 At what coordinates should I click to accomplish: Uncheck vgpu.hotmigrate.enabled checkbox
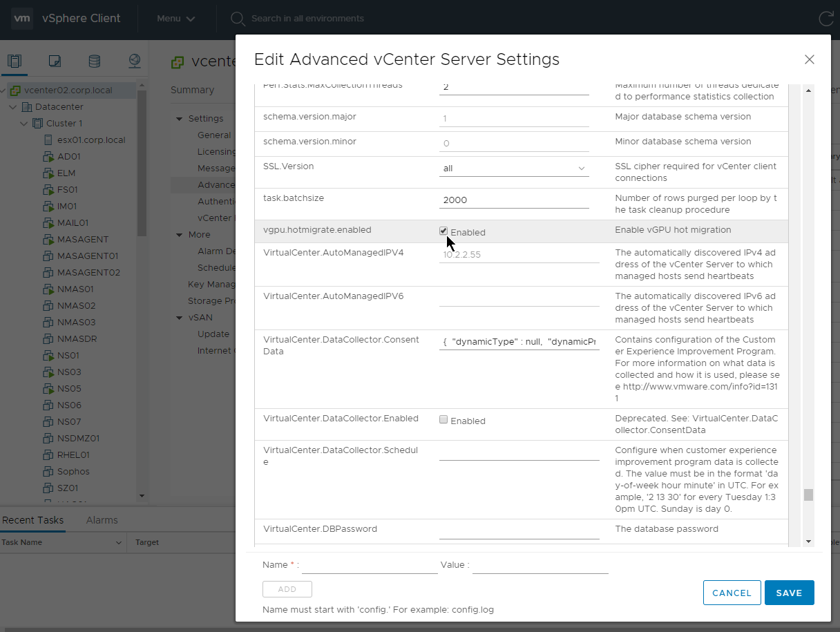point(443,231)
